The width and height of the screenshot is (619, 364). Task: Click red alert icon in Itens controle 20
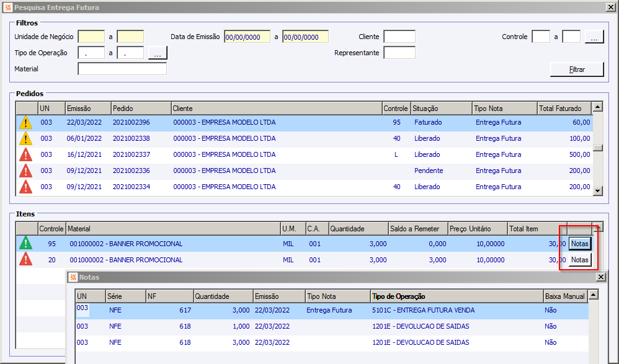pos(26,260)
